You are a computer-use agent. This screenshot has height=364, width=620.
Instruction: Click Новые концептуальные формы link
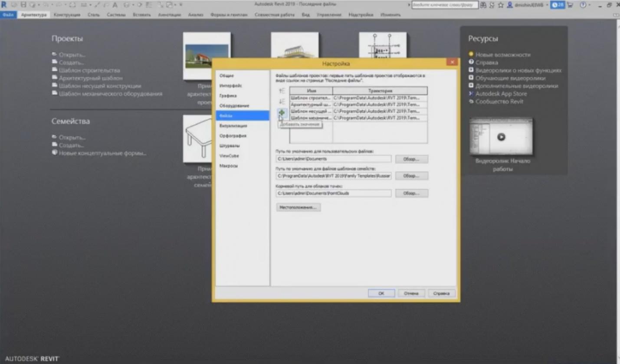point(103,153)
